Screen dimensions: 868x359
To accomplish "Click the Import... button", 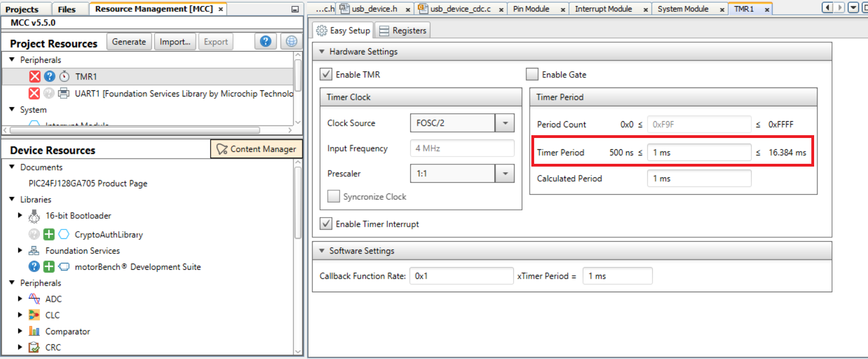I will pos(175,42).
